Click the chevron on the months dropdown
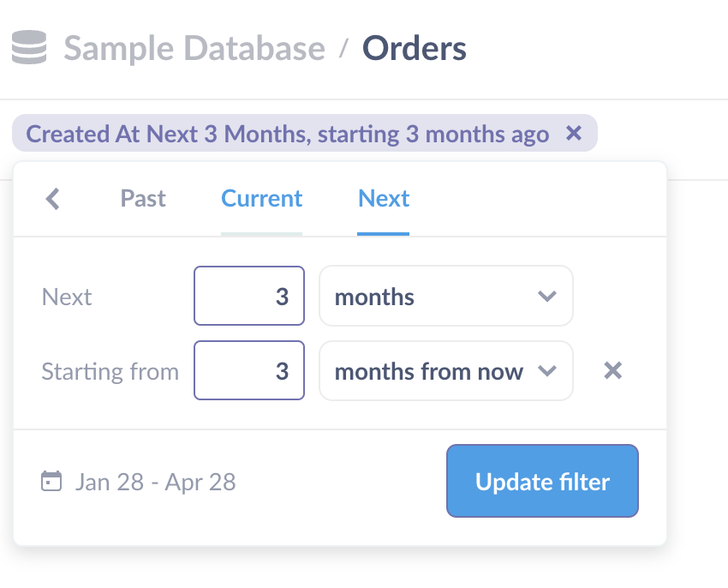The height and width of the screenshot is (588, 728). [548, 296]
